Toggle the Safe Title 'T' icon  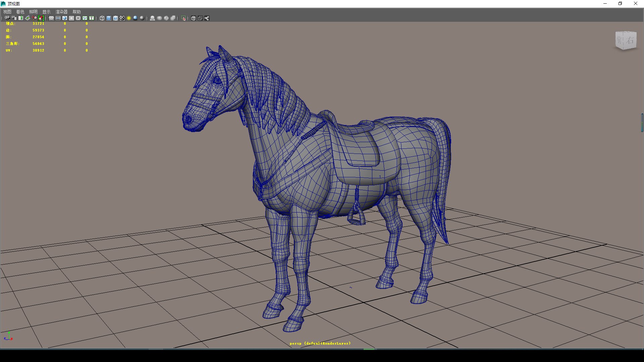[x=92, y=18]
